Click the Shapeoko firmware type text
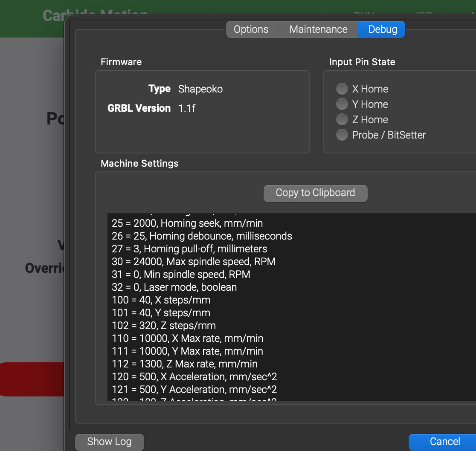This screenshot has width=476, height=451. click(200, 89)
